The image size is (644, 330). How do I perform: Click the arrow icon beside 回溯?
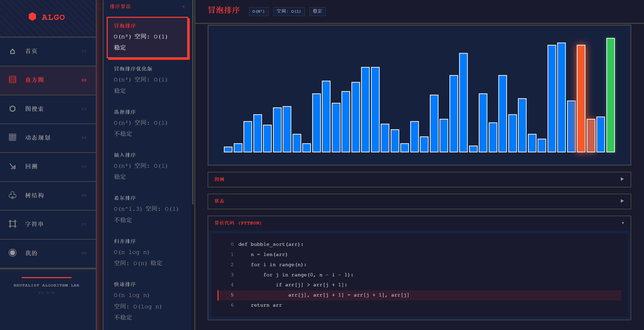pos(12,166)
